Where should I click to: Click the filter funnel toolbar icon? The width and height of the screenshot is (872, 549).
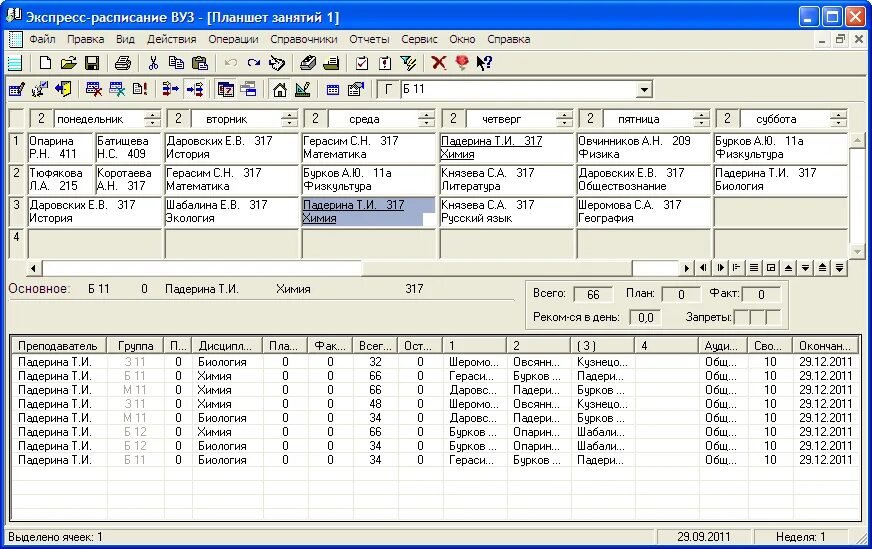[408, 63]
